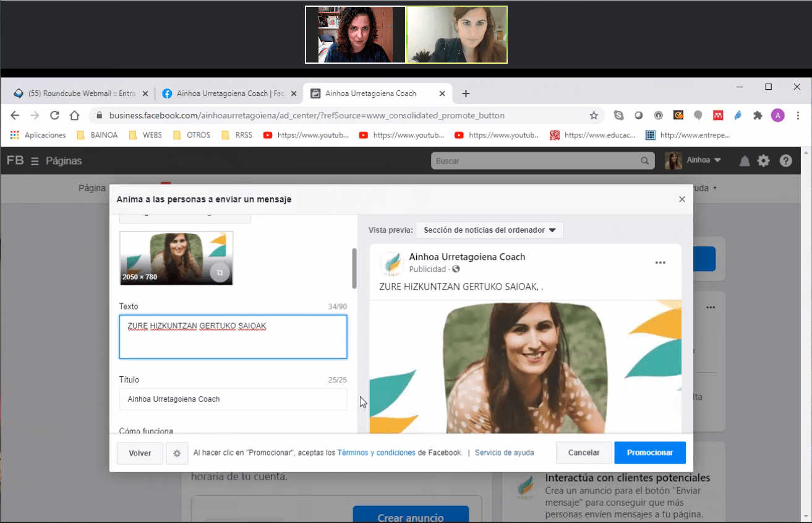This screenshot has width=812, height=523.
Task: Click the Facebook Buscar search field
Action: 542,161
